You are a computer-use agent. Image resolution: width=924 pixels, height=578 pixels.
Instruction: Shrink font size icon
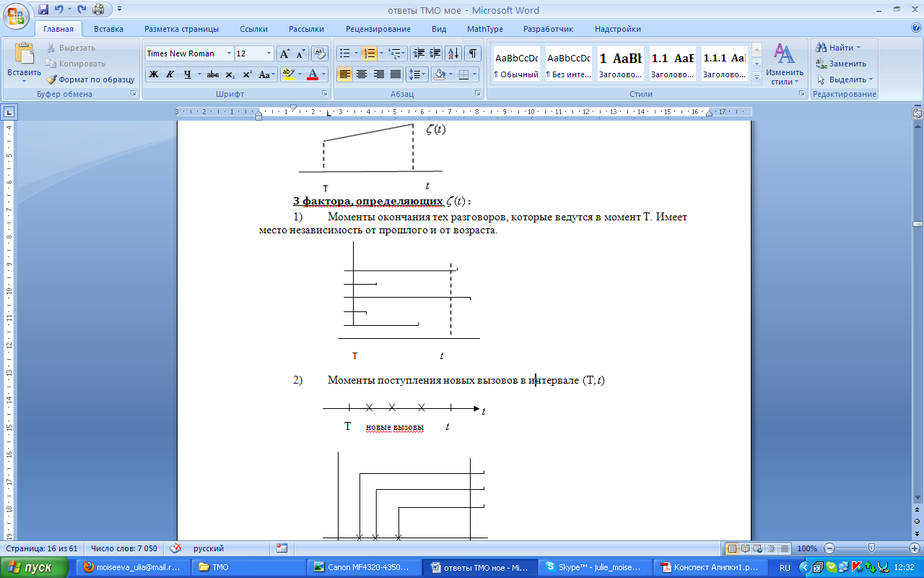click(300, 53)
